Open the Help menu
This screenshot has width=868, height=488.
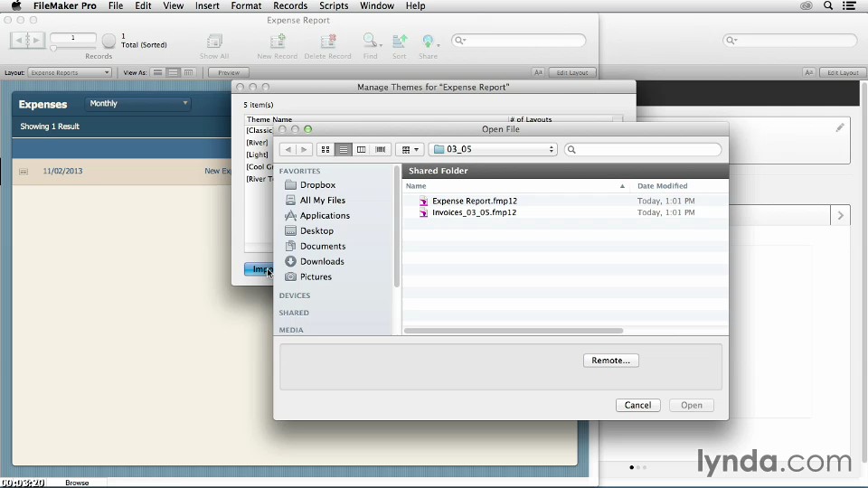point(415,5)
